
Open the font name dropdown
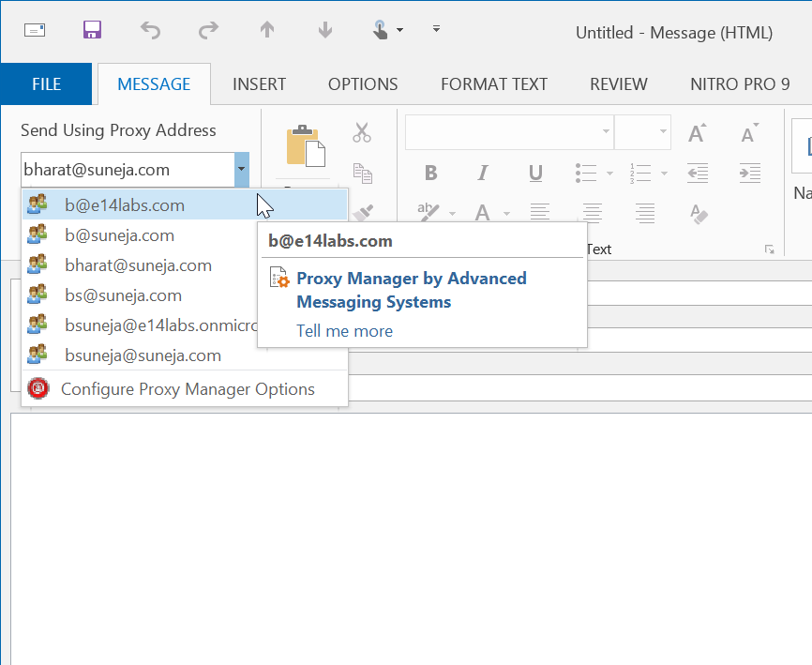tap(606, 131)
